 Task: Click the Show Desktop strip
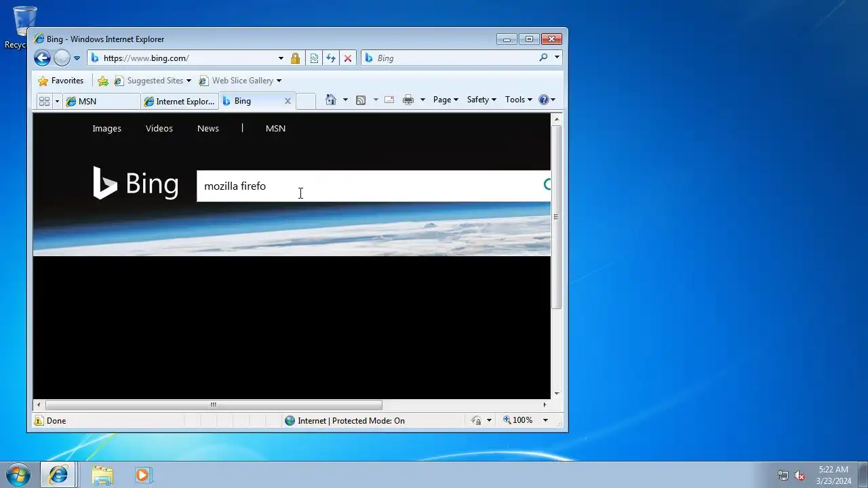(863, 475)
